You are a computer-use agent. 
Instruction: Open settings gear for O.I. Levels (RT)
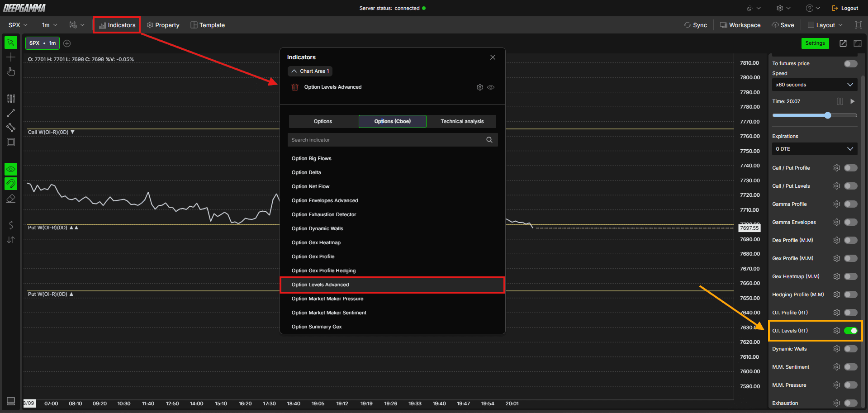pos(837,331)
